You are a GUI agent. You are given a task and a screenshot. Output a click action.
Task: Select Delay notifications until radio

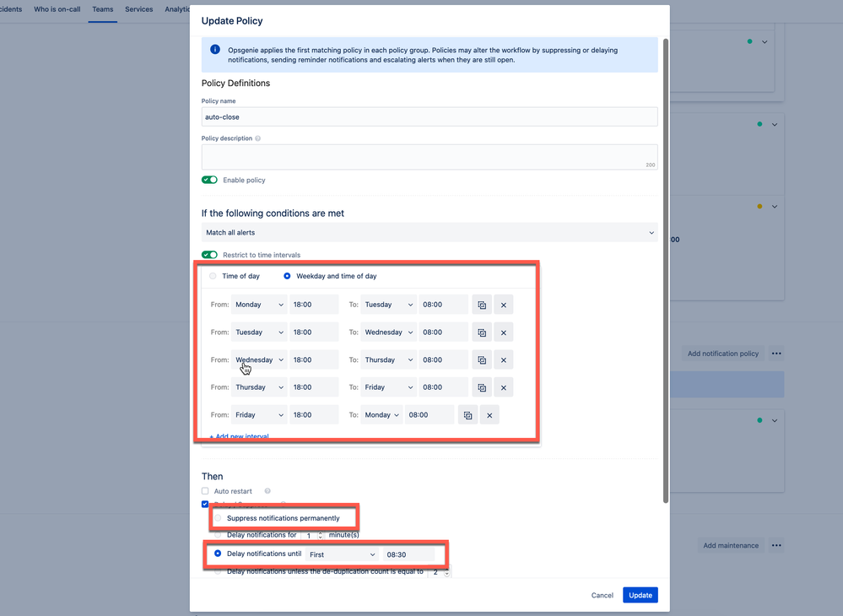pos(218,553)
